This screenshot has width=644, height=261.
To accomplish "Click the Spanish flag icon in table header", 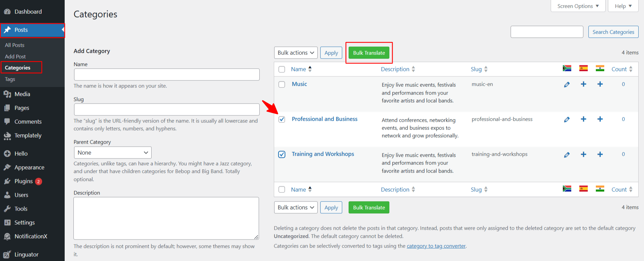I will tap(583, 68).
